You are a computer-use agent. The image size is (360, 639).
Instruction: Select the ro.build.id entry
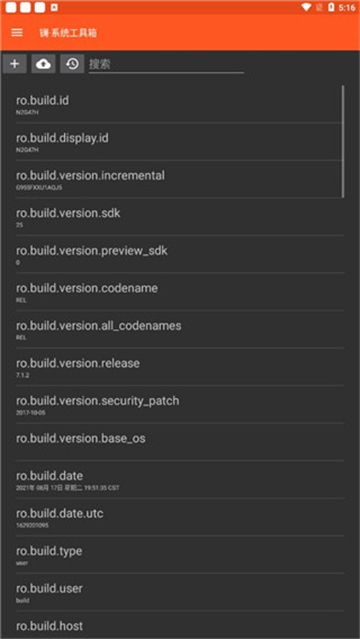(x=179, y=104)
